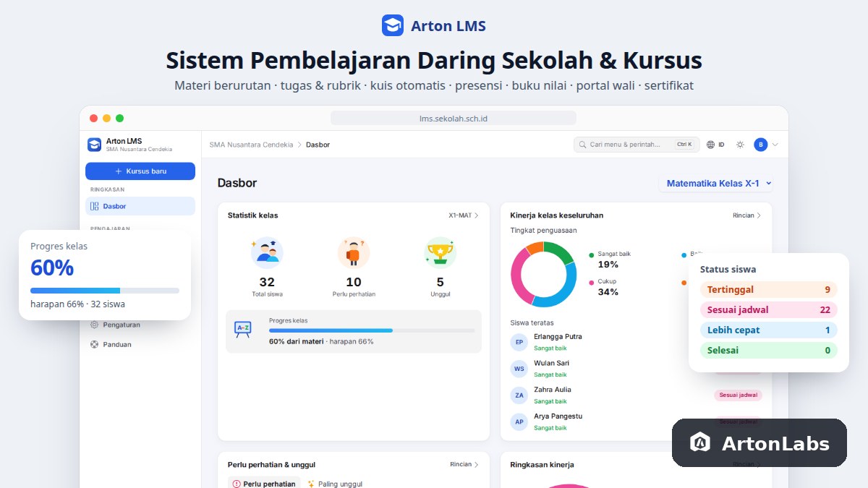
Task: Select the Selesai row in Status siswa
Action: (x=769, y=351)
